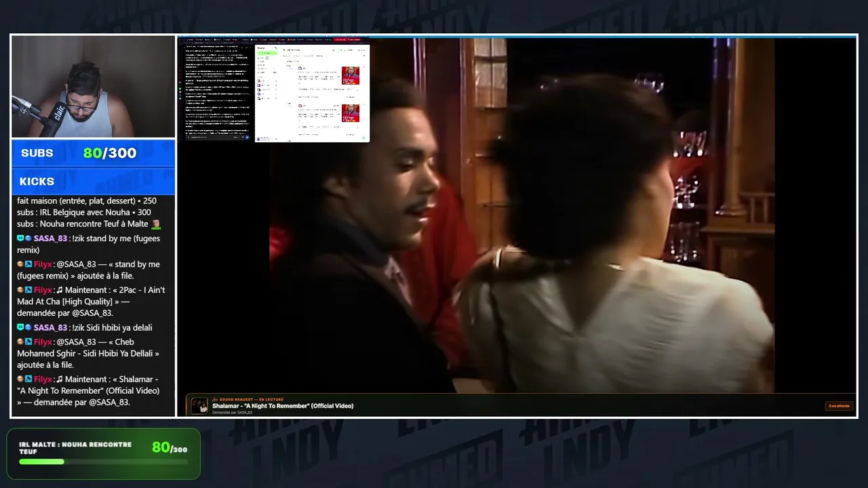The height and width of the screenshot is (488, 868).
Task: Click the chat text "!zik Sidi hbibi ya delali"
Action: click(111, 328)
